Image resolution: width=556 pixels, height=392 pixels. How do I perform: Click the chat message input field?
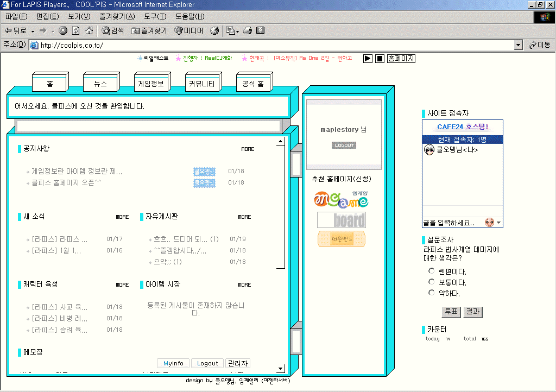pyautogui.click(x=452, y=223)
